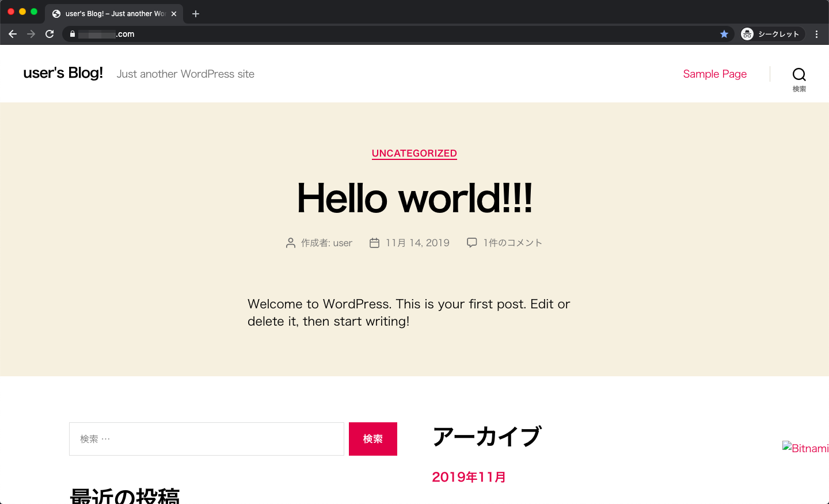
Task: Open the Sample Page link
Action: coord(714,74)
